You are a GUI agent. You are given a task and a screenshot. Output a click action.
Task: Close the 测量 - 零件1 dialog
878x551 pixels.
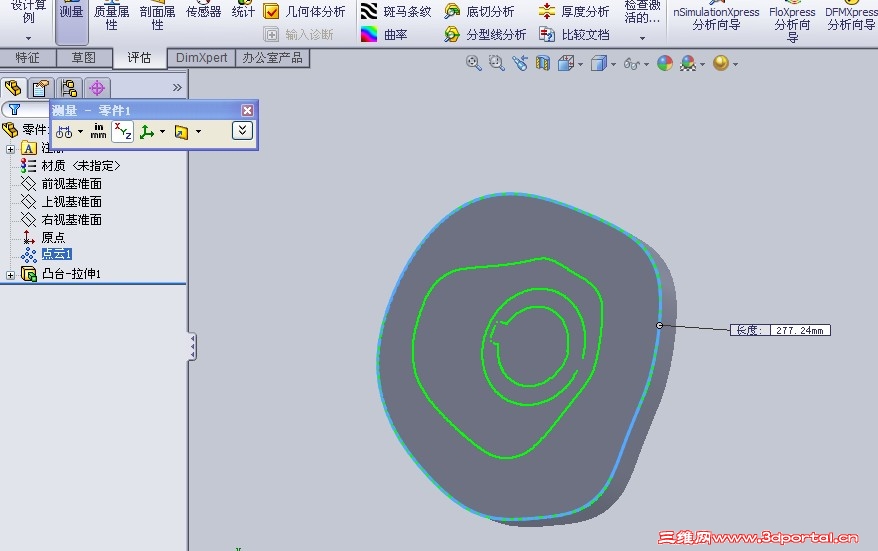[x=247, y=110]
